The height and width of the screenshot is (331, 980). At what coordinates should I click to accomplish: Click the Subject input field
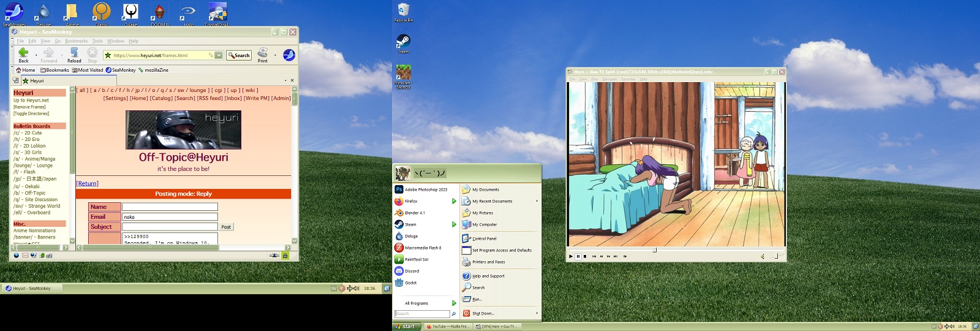[x=170, y=227]
